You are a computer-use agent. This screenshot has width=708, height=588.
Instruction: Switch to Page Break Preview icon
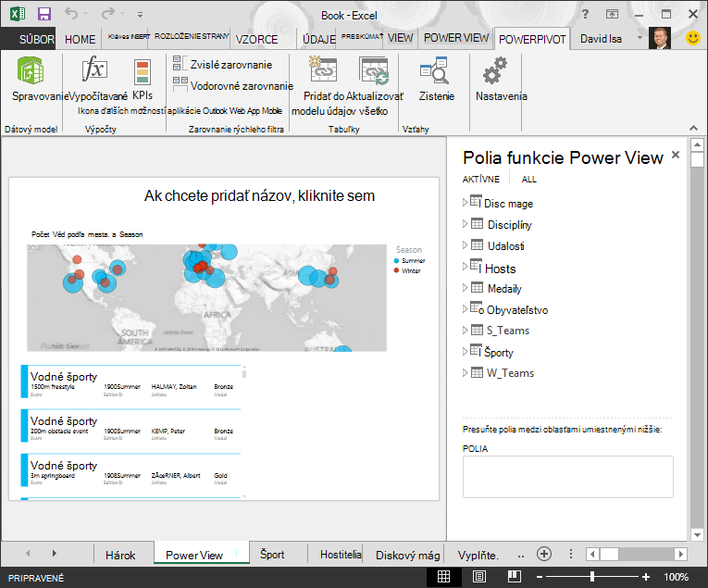pos(515,576)
